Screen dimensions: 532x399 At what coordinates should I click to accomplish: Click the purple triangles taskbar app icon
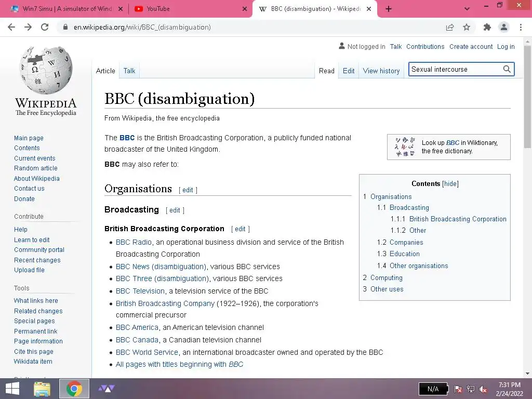pos(107,389)
